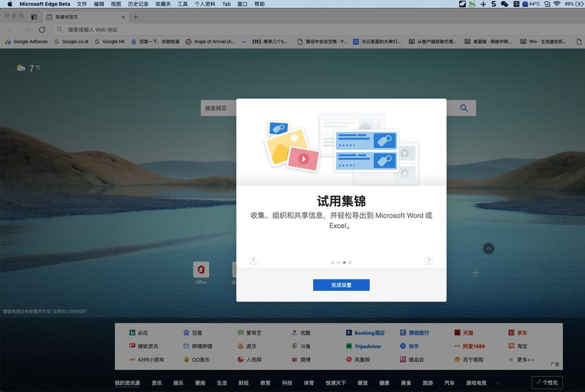Screen dimensions: 585x392
Task: Select the 娱乐 news tab
Action: coord(178,383)
